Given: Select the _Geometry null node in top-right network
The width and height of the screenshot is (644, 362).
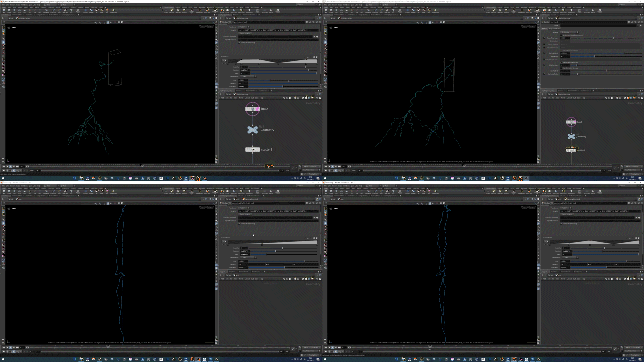Looking at the screenshot, I should [571, 136].
